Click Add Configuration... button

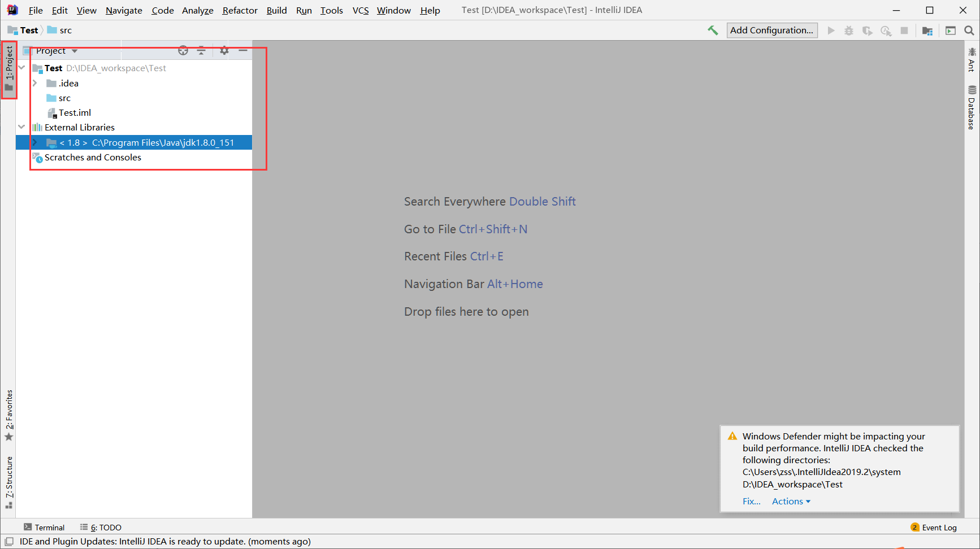click(x=771, y=30)
